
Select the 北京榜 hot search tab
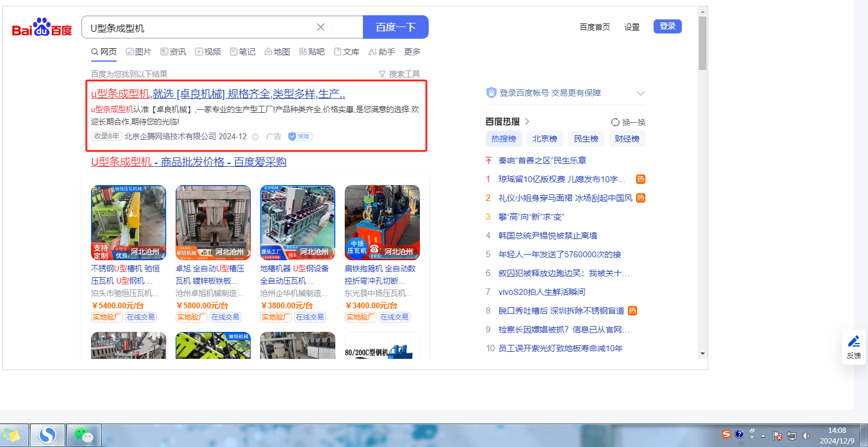[x=544, y=139]
